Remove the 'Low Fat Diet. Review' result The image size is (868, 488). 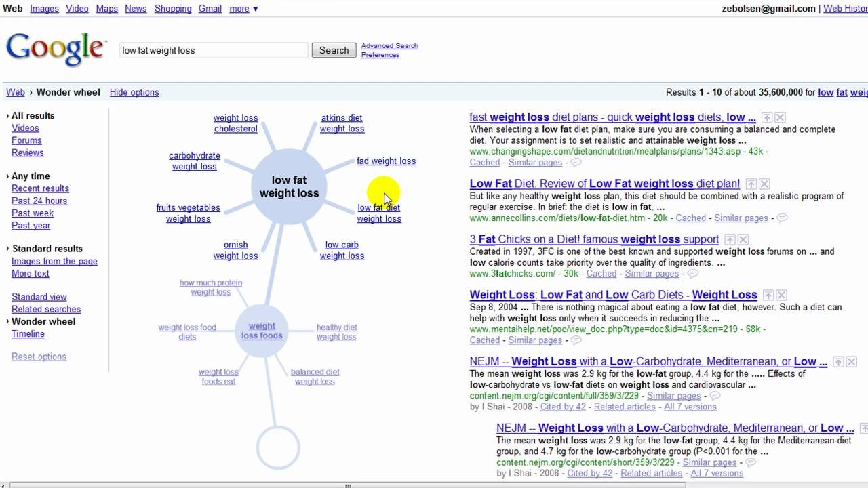pyautogui.click(x=764, y=184)
